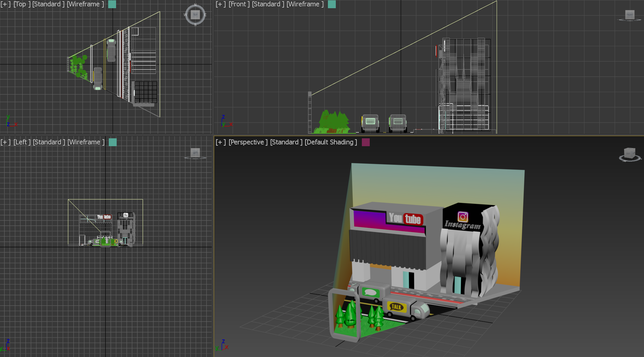This screenshot has height=357, width=644.
Task: Open [Wireframe] shading menu in Left viewport
Action: click(x=86, y=142)
